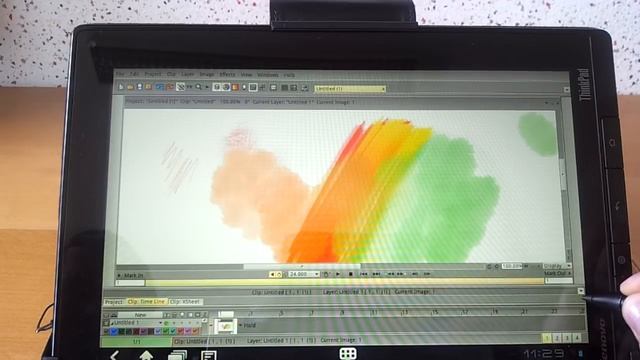Screen dimensions: 640x360
Task: Switch to the Clip: Time Line tab
Action: pyautogui.click(x=146, y=302)
